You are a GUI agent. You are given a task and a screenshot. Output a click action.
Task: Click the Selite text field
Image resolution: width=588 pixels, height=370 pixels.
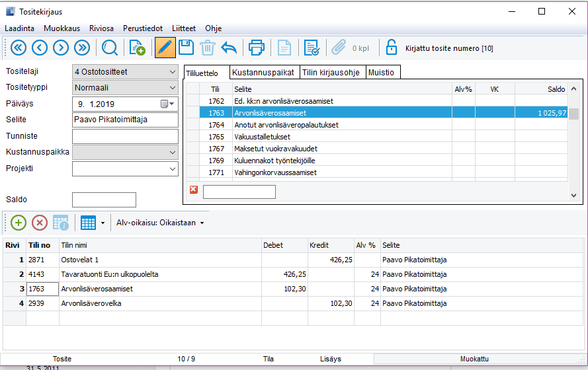(125, 120)
